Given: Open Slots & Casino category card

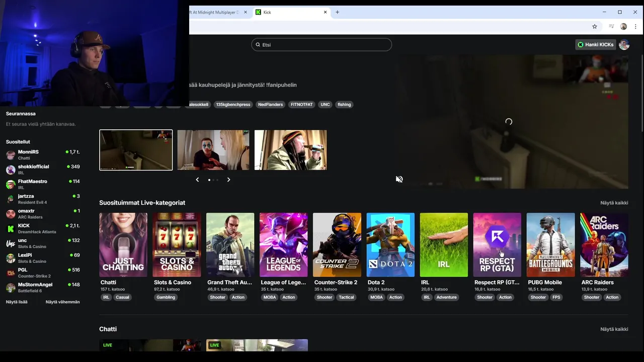Looking at the screenshot, I should tap(177, 245).
